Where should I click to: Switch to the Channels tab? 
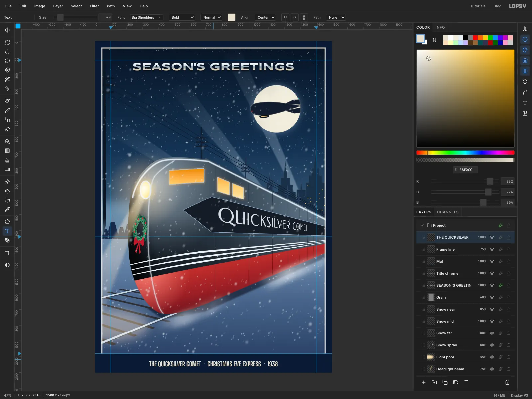(x=448, y=212)
